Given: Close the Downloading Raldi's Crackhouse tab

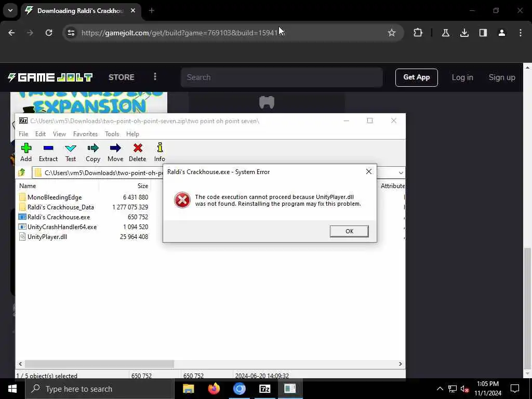Looking at the screenshot, I should coord(133,10).
